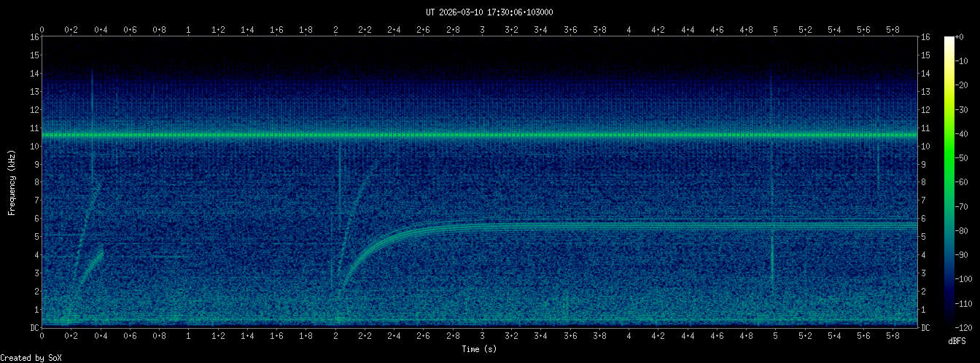
Task: Click the 4 s tick on top time axis
Action: pos(629,30)
